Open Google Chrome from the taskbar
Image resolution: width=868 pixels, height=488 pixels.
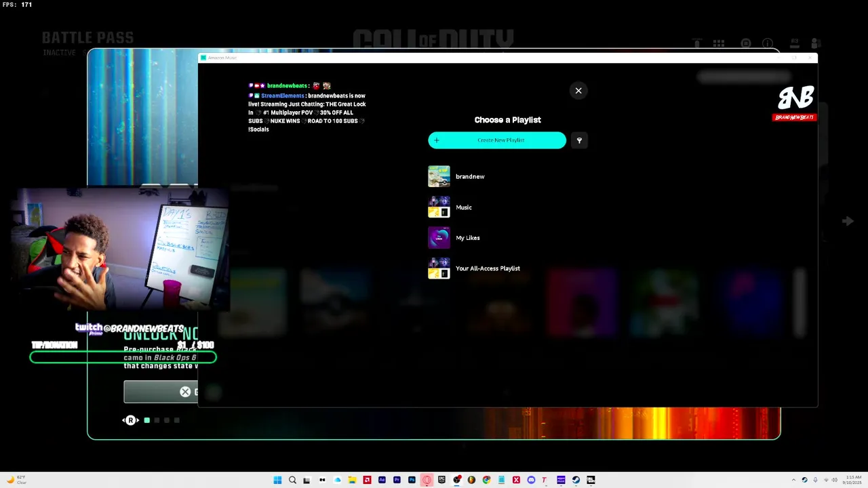tap(486, 480)
